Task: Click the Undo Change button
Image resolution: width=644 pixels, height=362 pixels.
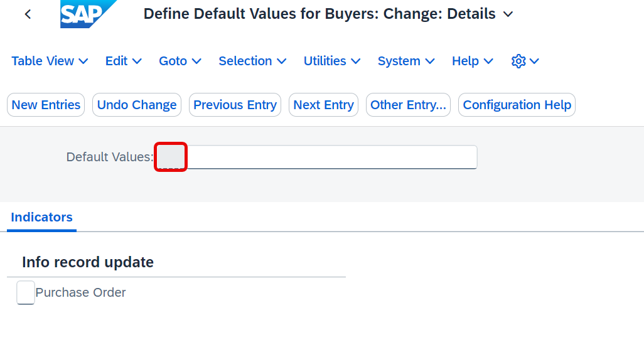Action: (x=137, y=105)
